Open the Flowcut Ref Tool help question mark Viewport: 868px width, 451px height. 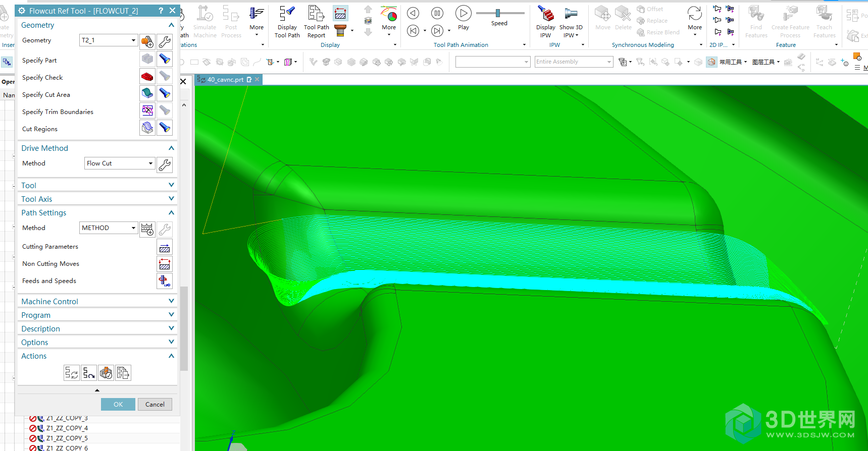coord(161,11)
